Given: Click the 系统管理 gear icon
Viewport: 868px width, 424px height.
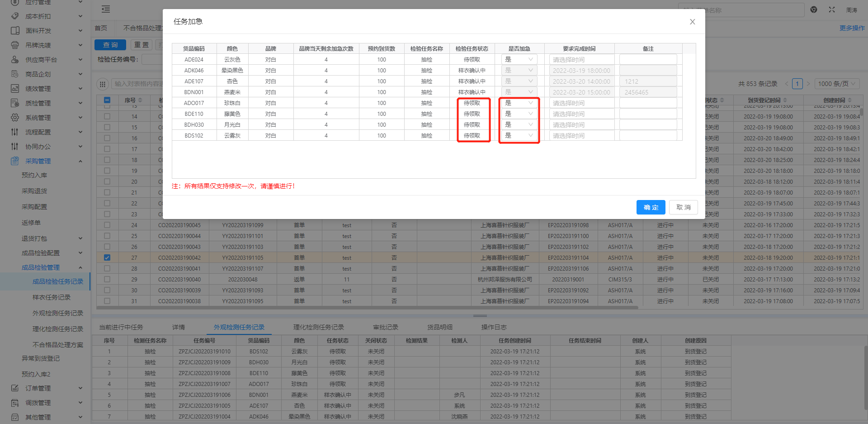Looking at the screenshot, I should pos(15,118).
